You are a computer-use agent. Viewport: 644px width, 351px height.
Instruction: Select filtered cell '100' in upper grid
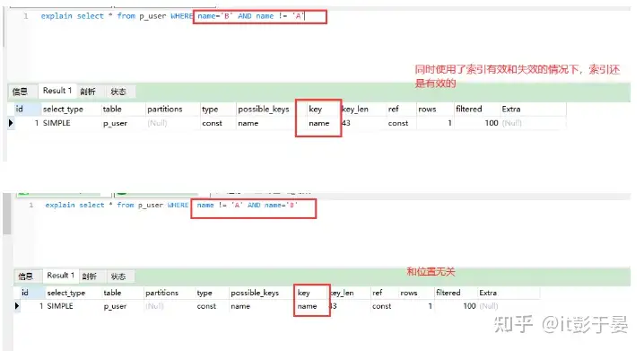pyautogui.click(x=477, y=123)
